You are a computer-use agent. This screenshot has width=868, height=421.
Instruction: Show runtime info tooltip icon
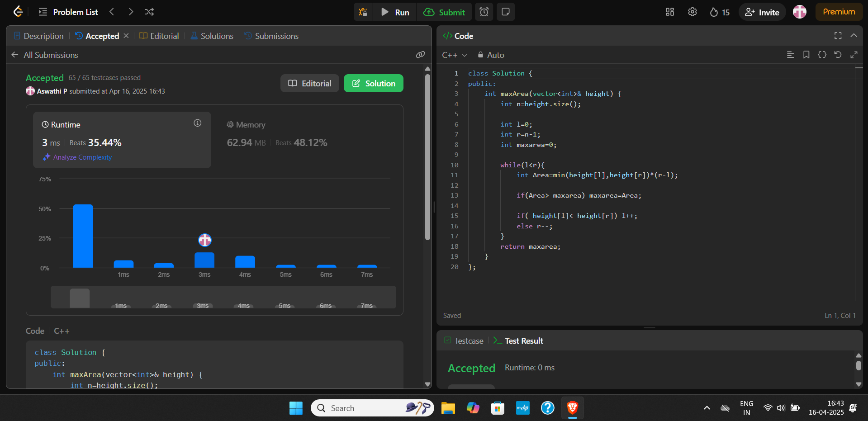pos(198,123)
